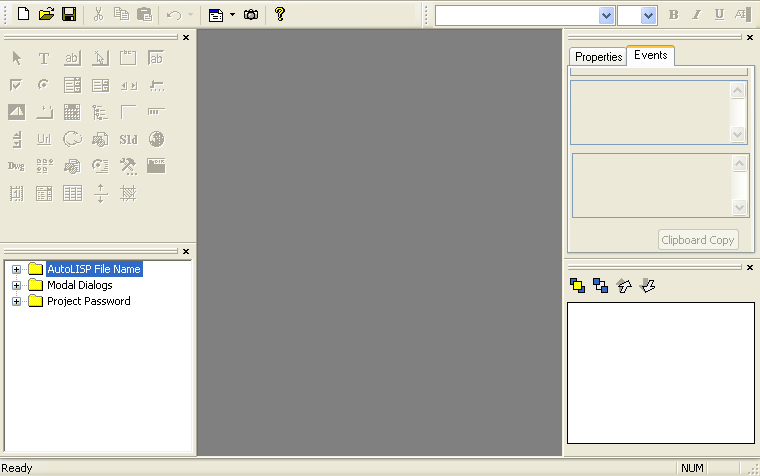Select the Grid control with table icon

click(x=72, y=193)
